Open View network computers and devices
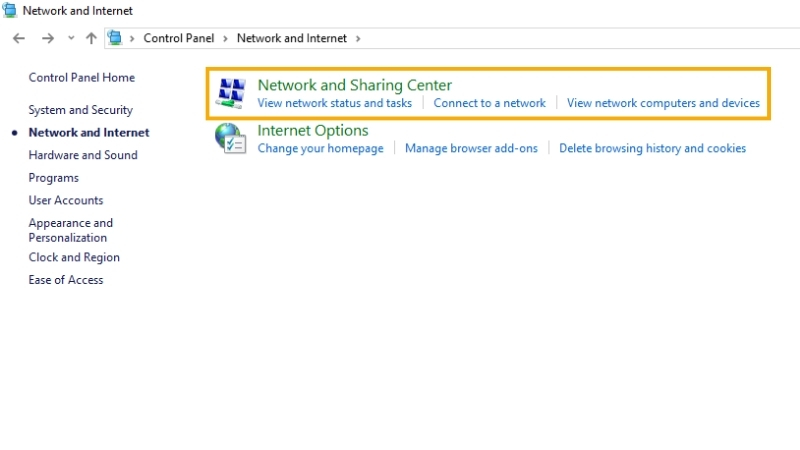Image resolution: width=800 pixels, height=450 pixels. 663,103
